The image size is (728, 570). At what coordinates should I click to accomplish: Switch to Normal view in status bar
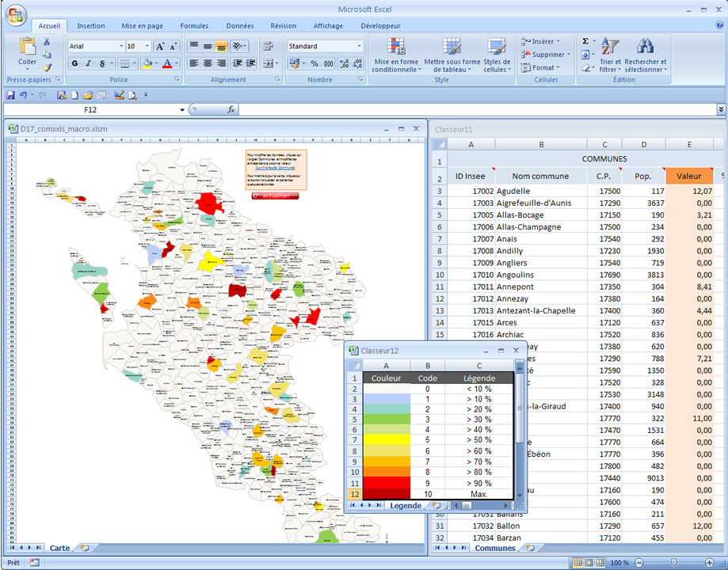[x=577, y=563]
